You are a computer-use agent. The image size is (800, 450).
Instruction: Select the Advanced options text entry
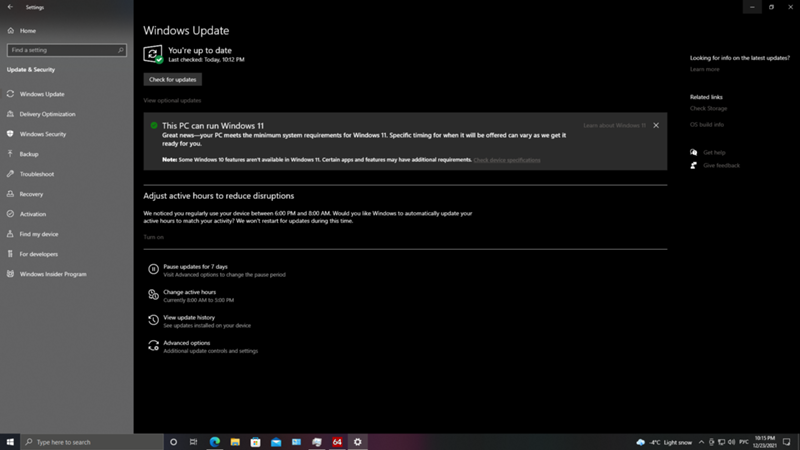pos(187,343)
